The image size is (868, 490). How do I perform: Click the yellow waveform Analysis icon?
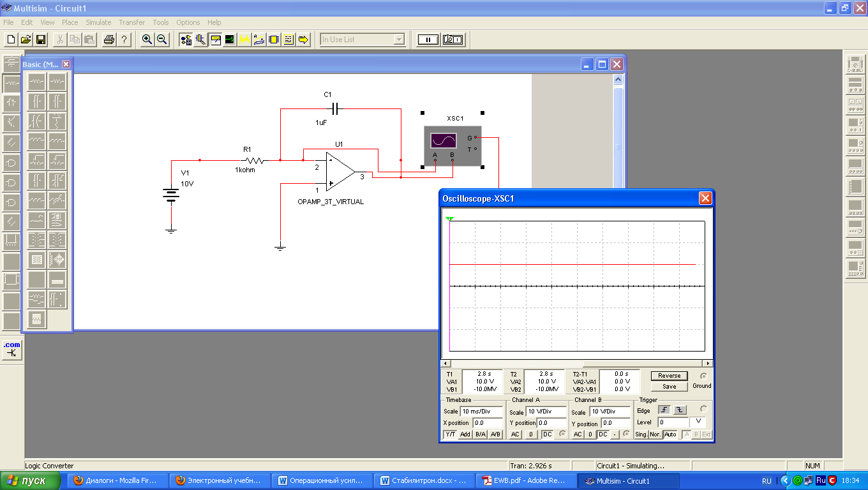[x=244, y=40]
